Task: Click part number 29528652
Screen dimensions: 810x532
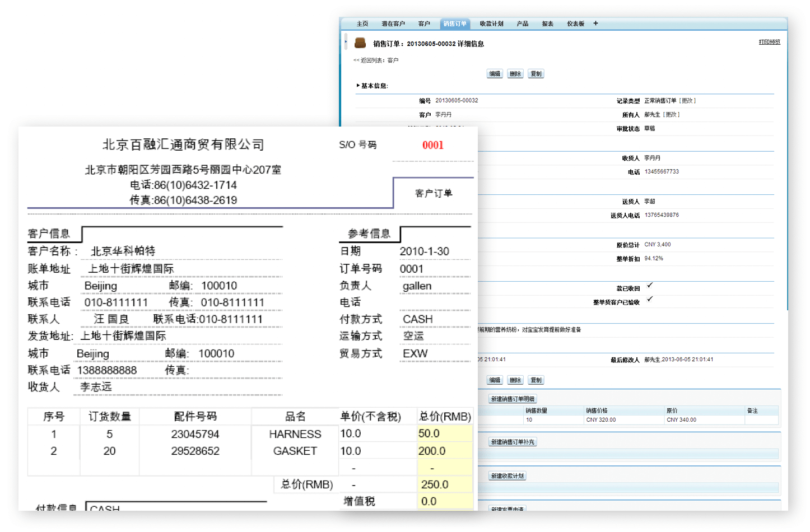Action: coord(195,451)
